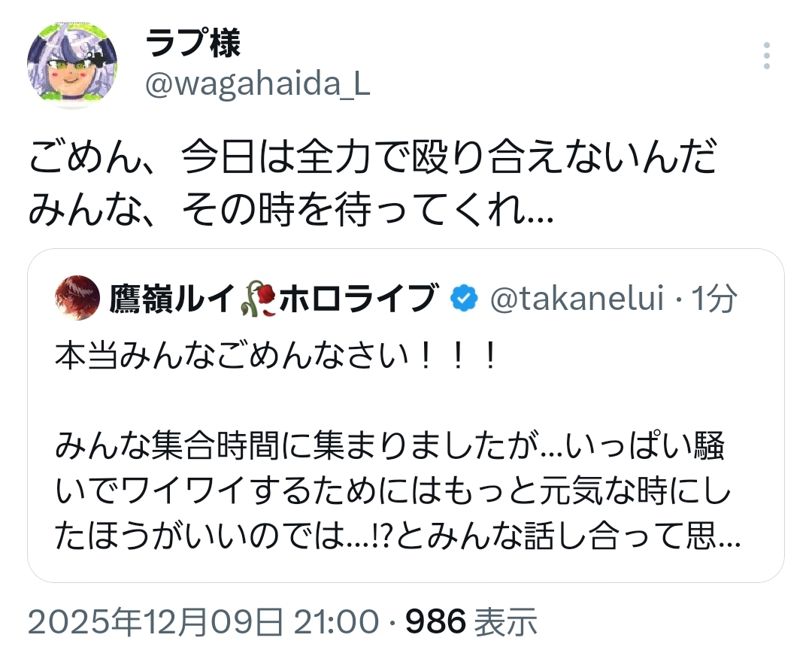
Task: Select the 鷹嶺ルイ name in quoted tweet
Action: pyautogui.click(x=173, y=299)
